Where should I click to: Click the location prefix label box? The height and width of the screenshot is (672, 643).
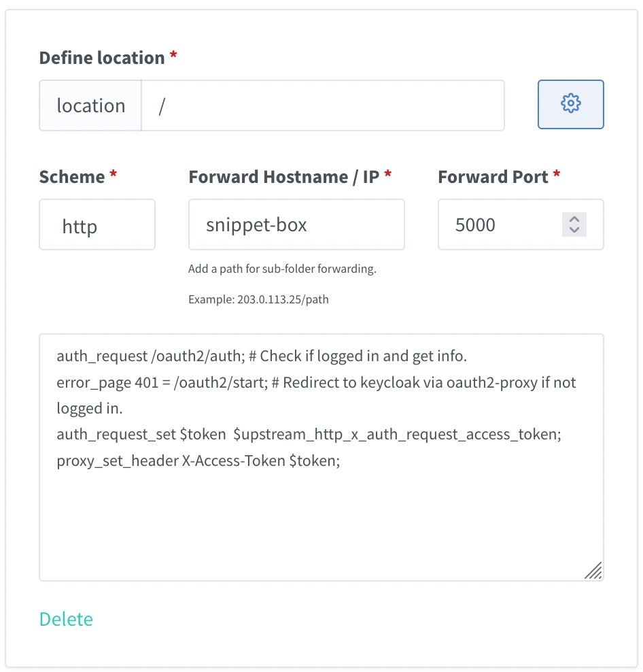(x=90, y=105)
